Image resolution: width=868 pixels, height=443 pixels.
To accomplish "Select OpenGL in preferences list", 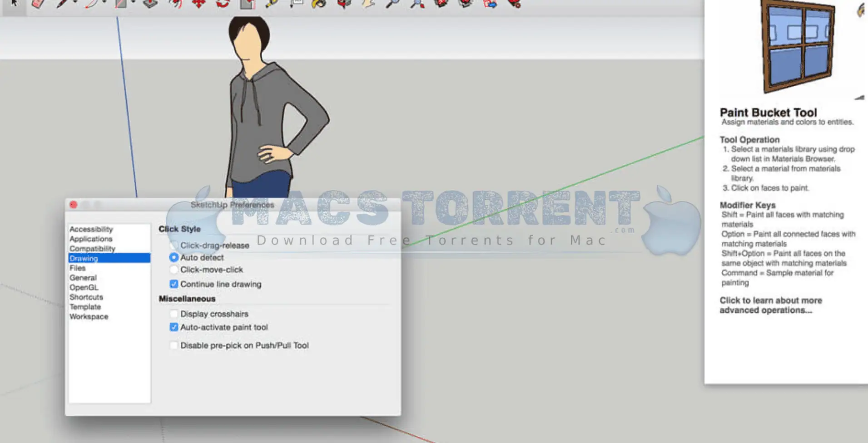I will pos(109,287).
